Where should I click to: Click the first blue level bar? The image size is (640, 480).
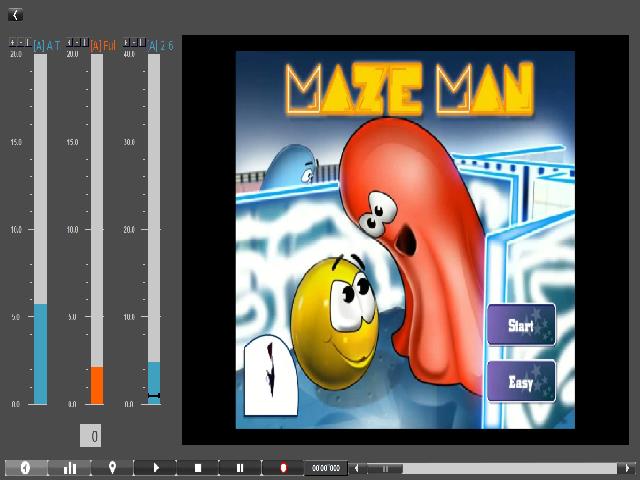click(40, 354)
